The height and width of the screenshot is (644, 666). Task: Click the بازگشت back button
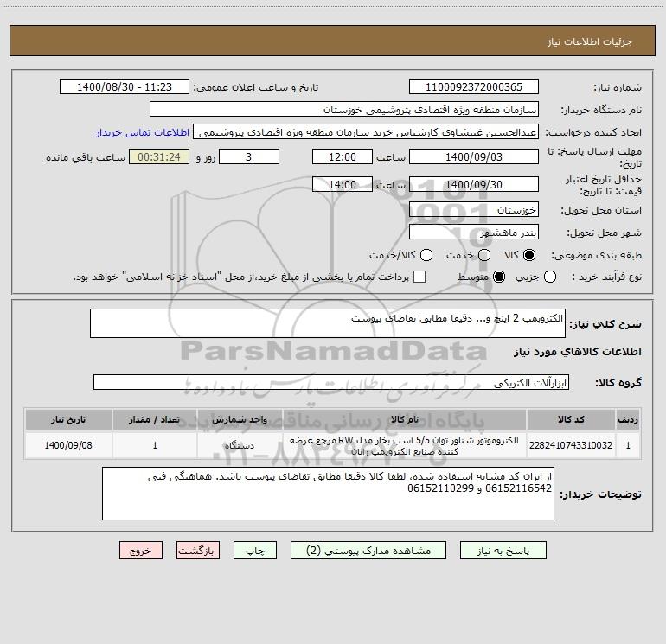pyautogui.click(x=198, y=551)
